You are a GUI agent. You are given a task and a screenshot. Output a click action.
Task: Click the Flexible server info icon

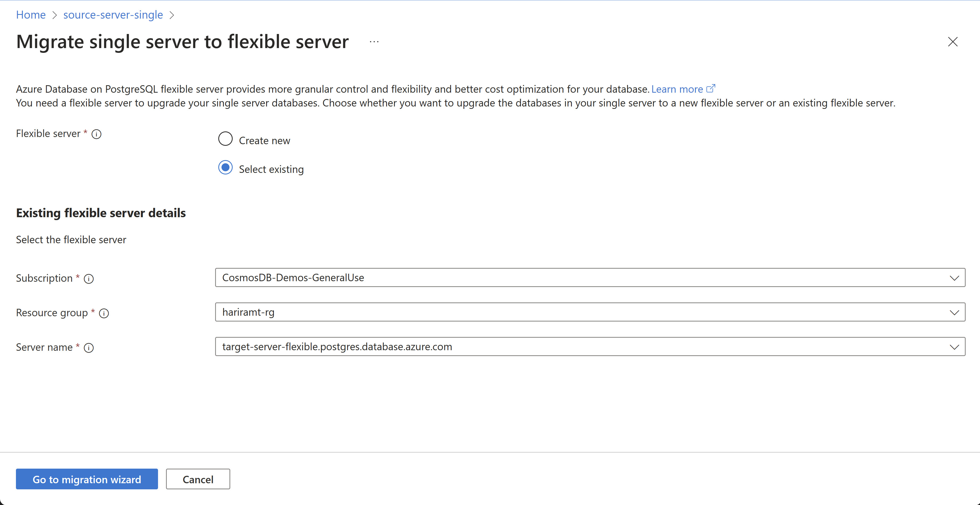(97, 134)
